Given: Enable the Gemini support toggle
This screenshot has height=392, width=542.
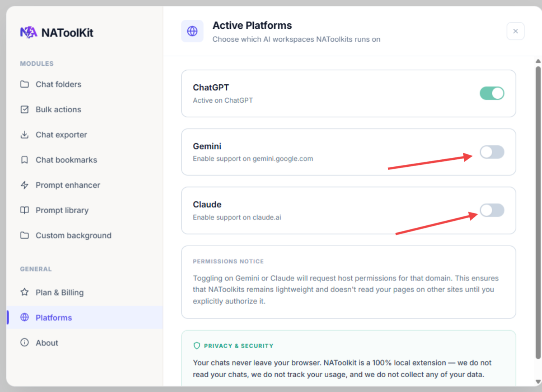Looking at the screenshot, I should (x=492, y=152).
